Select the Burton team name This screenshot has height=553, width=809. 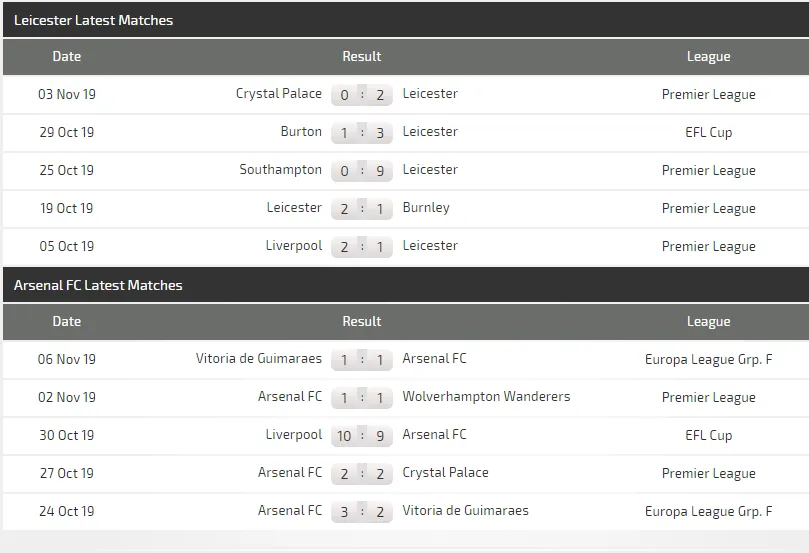(x=301, y=132)
